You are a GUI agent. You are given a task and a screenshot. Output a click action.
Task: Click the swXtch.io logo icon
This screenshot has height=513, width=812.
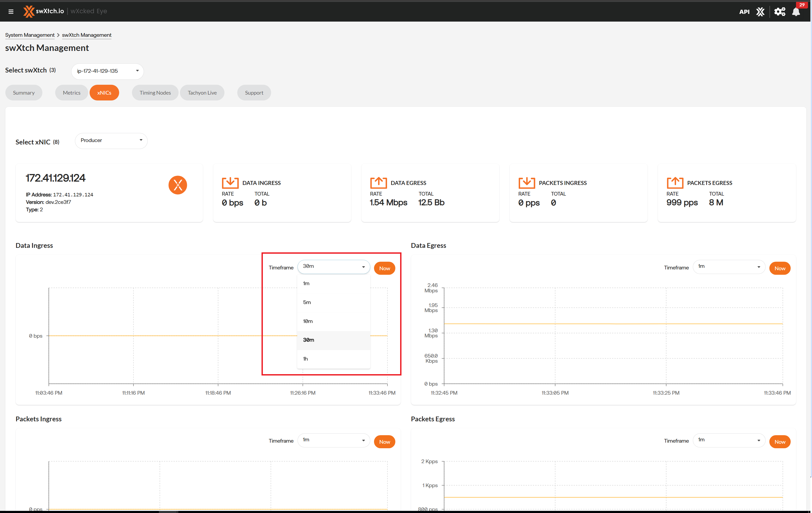[29, 11]
